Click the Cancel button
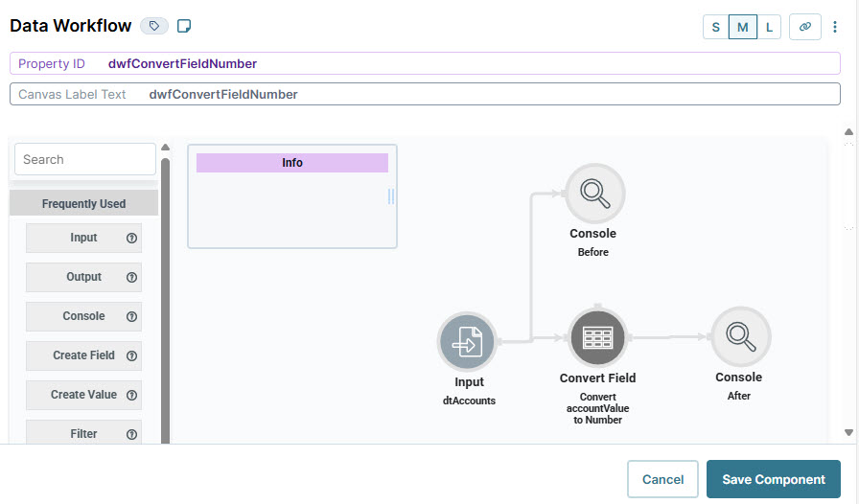 tap(662, 479)
